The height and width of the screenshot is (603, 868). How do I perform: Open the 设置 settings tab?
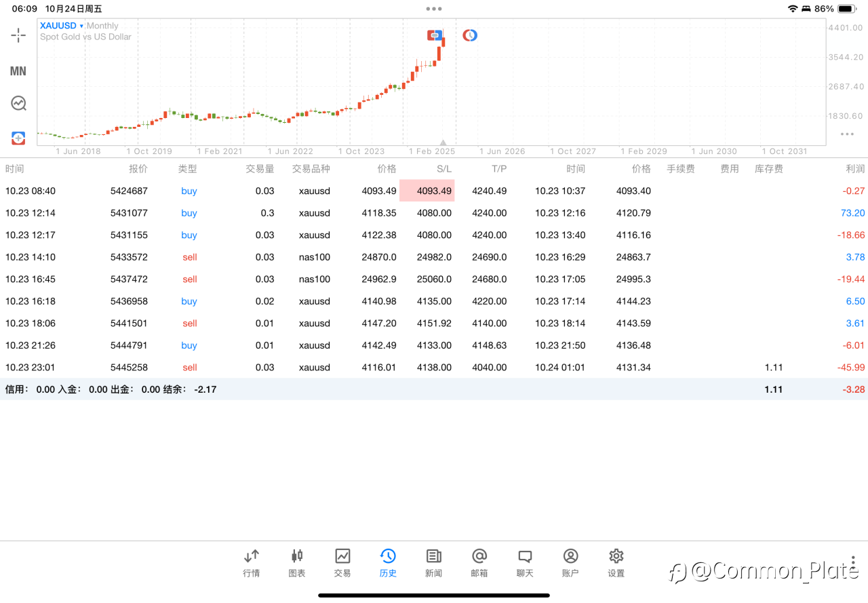616,563
